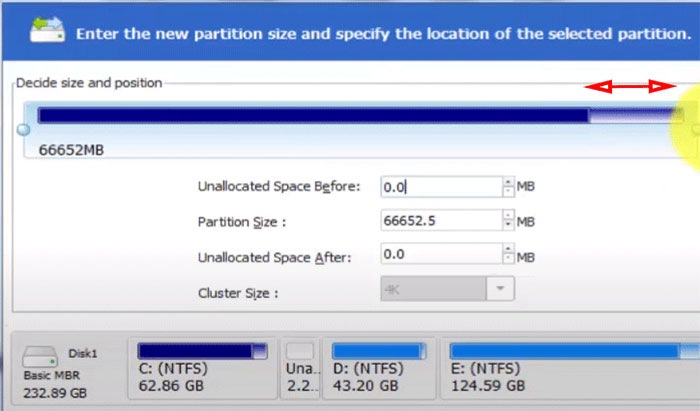Click the Basic MBR disk label
This screenshot has height=411, width=700.
(x=52, y=376)
